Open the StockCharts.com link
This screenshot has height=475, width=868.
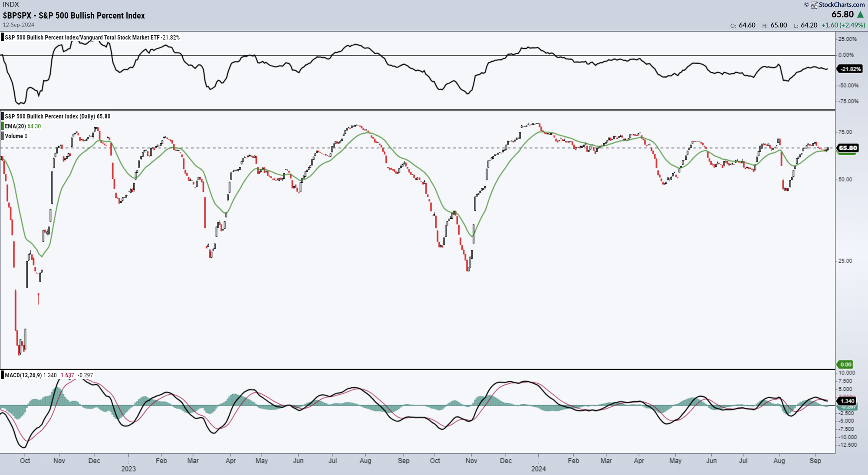(x=842, y=5)
